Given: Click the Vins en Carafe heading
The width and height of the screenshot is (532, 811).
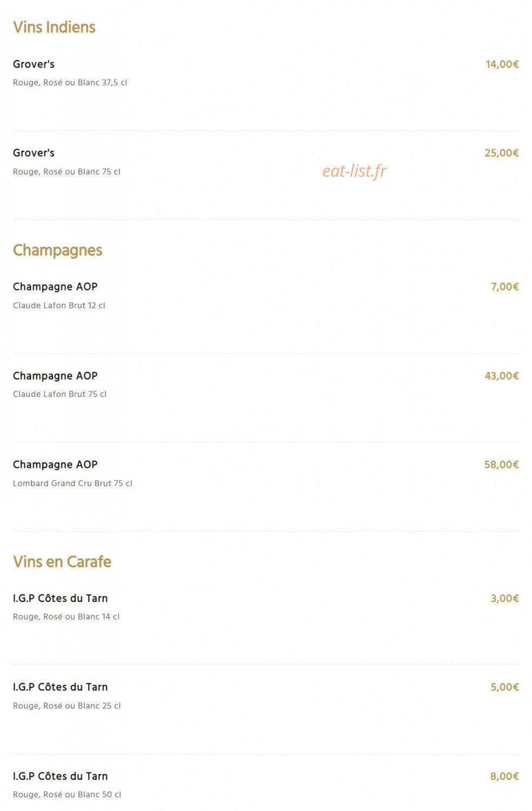Looking at the screenshot, I should [62, 562].
